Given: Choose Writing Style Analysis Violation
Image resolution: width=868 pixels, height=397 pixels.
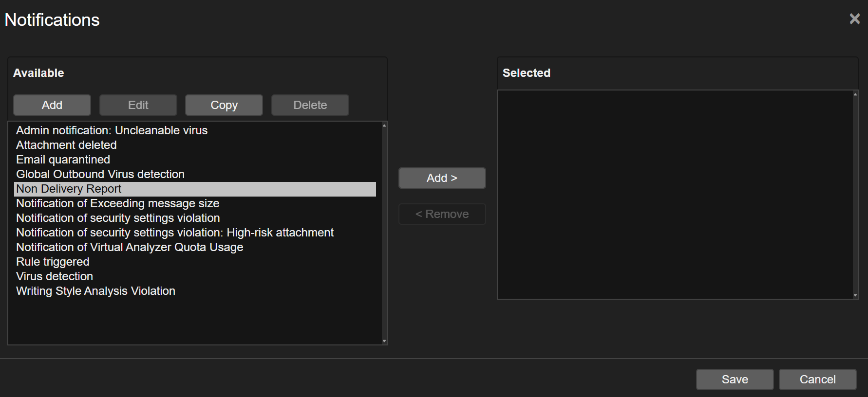Looking at the screenshot, I should [95, 291].
